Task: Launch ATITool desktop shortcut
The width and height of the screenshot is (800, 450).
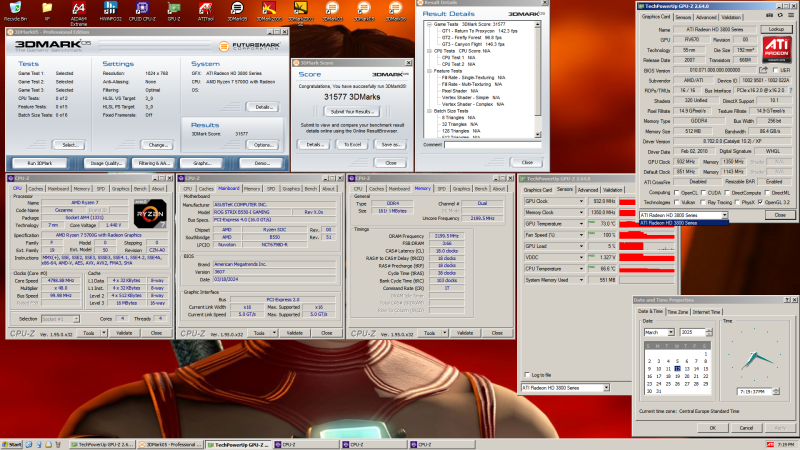Action: coord(205,9)
